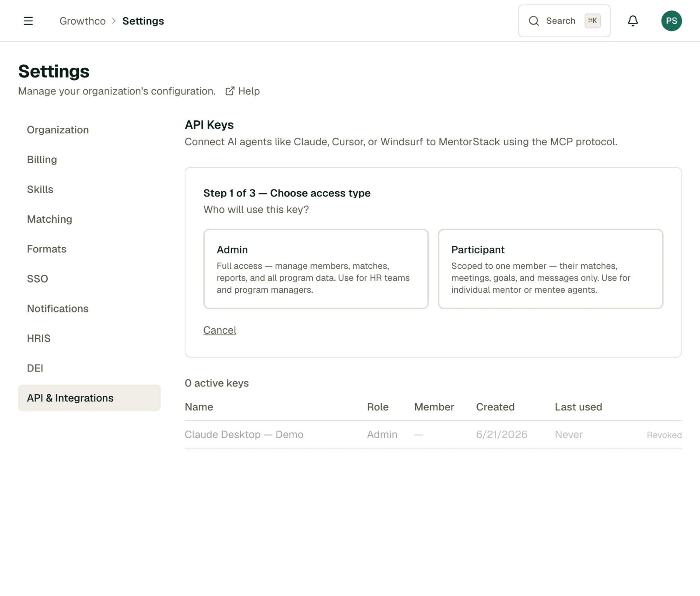Click the Role column header

tap(378, 407)
